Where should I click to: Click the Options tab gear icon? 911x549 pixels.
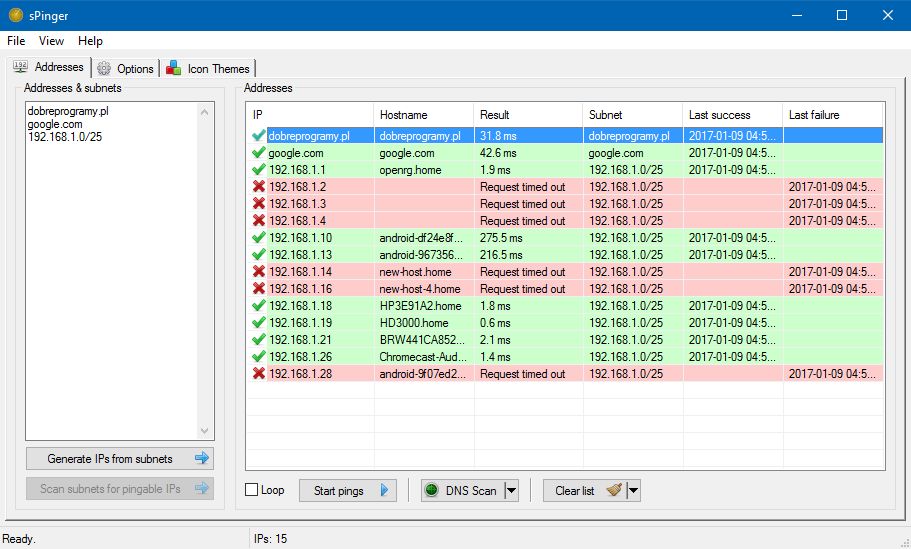coord(104,69)
